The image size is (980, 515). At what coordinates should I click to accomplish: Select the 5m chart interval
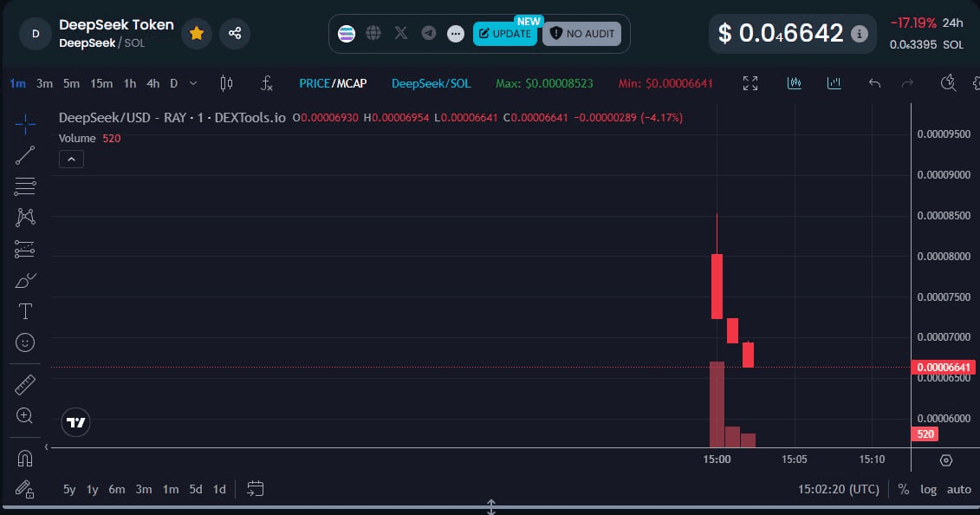71,83
